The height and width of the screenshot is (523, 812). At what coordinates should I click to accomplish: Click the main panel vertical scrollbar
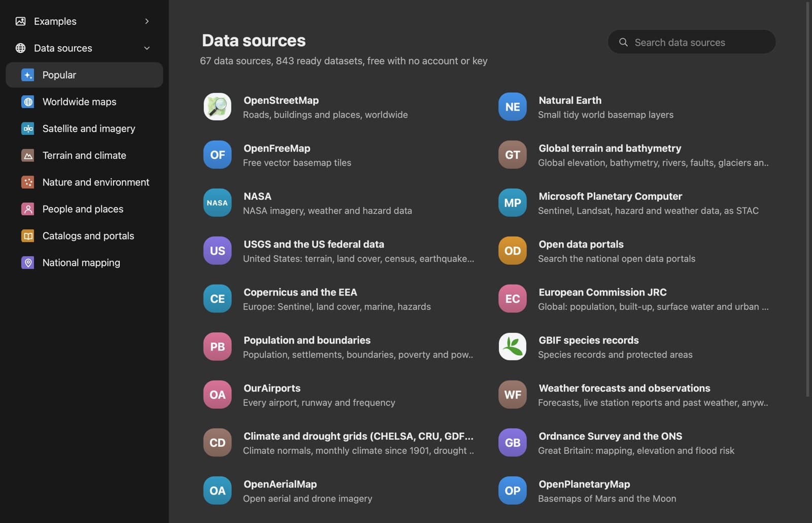click(808, 199)
